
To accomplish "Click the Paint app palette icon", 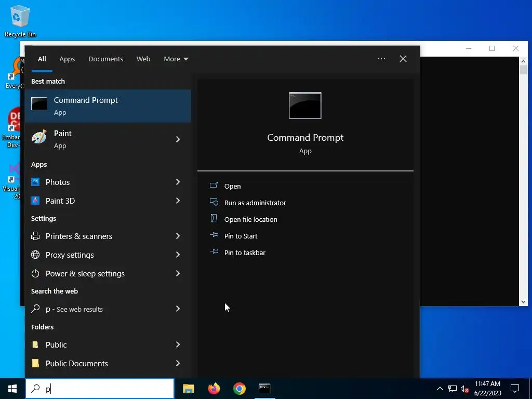I will point(39,137).
